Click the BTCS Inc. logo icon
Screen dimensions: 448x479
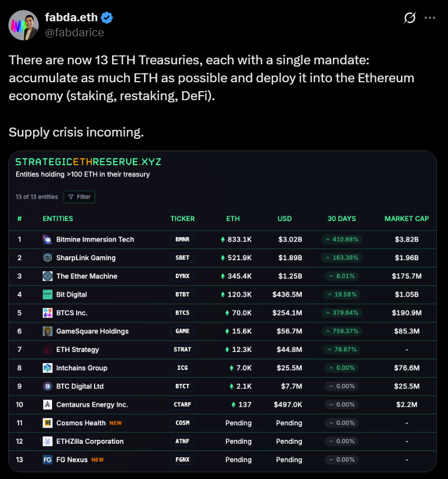[x=48, y=313]
